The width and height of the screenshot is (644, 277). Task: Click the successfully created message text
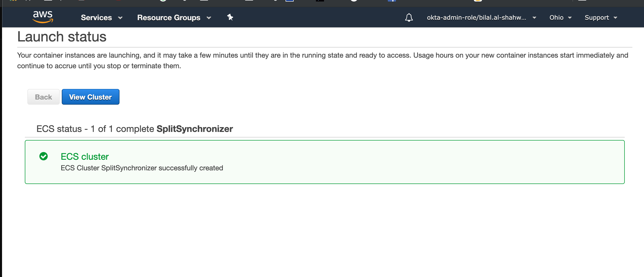(x=142, y=168)
